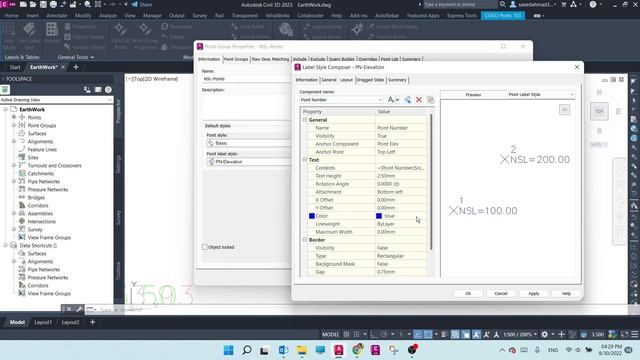Toggle MODEL space button in status bar
Image resolution: width=640 pixels, height=360 pixels.
[x=330, y=334]
